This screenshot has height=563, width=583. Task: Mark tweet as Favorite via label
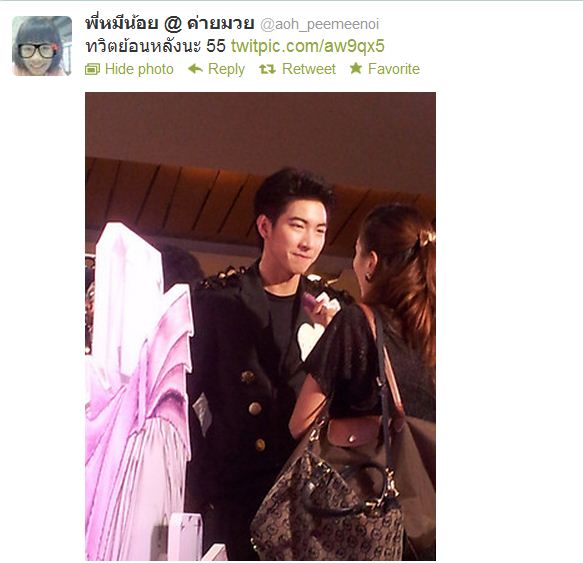(394, 69)
